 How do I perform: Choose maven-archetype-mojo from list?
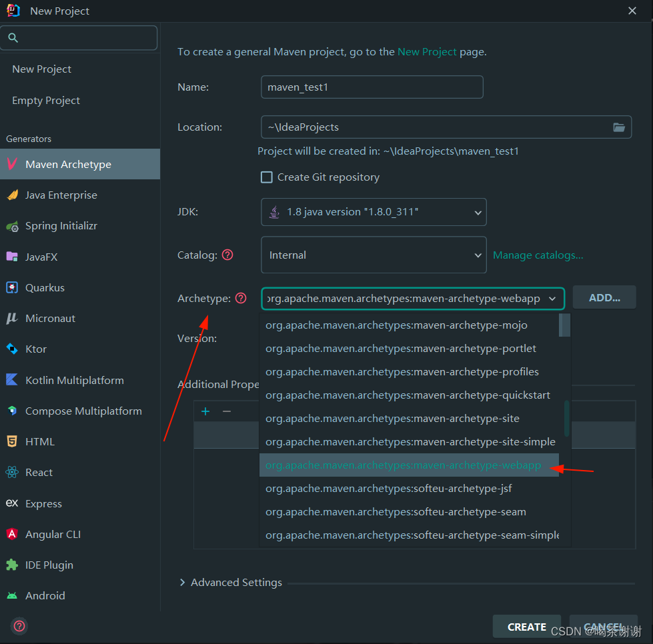point(408,325)
